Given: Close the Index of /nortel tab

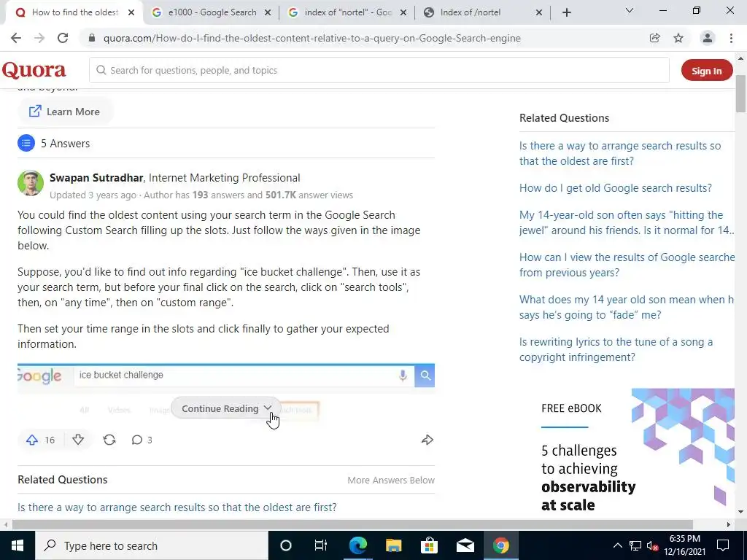Looking at the screenshot, I should click(x=539, y=13).
